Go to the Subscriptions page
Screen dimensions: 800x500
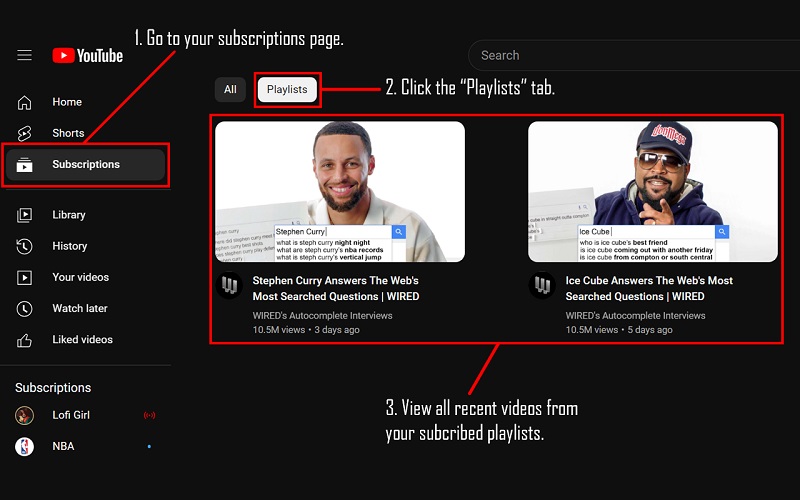85,164
